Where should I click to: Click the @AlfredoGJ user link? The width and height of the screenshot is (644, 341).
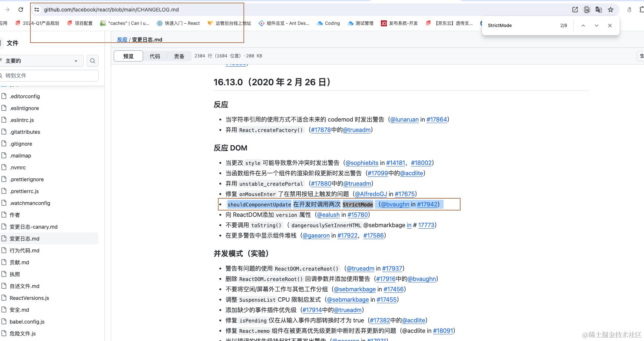pyautogui.click(x=371, y=194)
